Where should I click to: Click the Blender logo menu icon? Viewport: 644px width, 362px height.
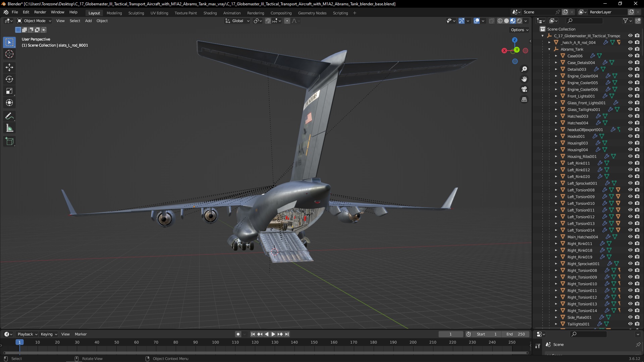pyautogui.click(x=6, y=12)
